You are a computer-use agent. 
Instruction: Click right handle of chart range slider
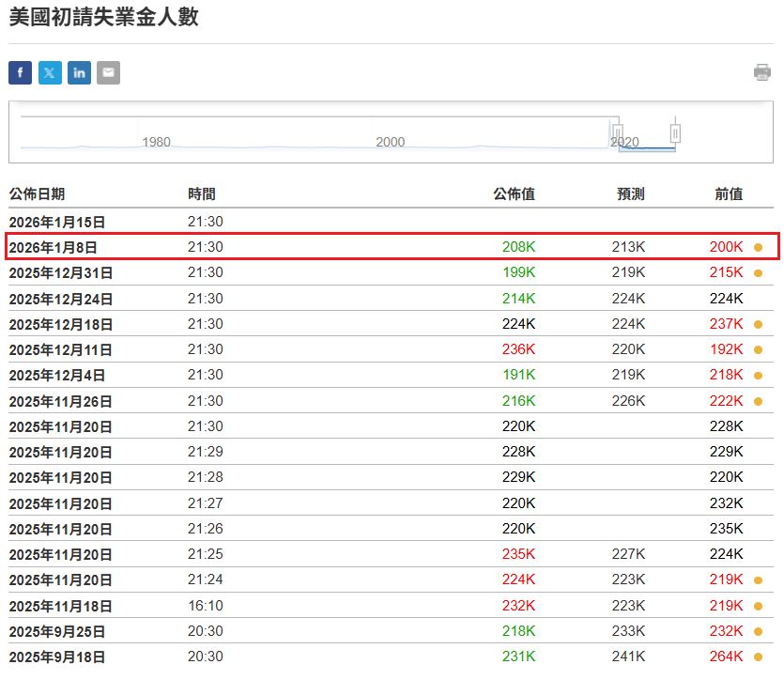[x=674, y=132]
